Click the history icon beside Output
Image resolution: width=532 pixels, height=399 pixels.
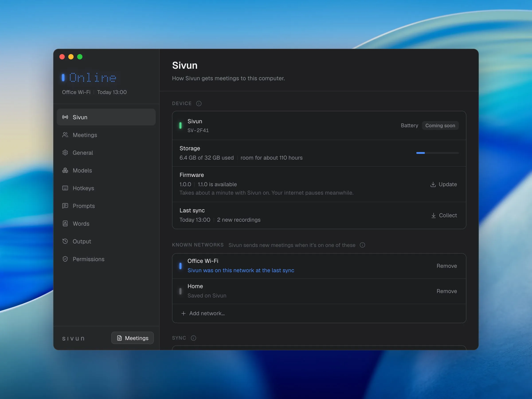coord(65,241)
